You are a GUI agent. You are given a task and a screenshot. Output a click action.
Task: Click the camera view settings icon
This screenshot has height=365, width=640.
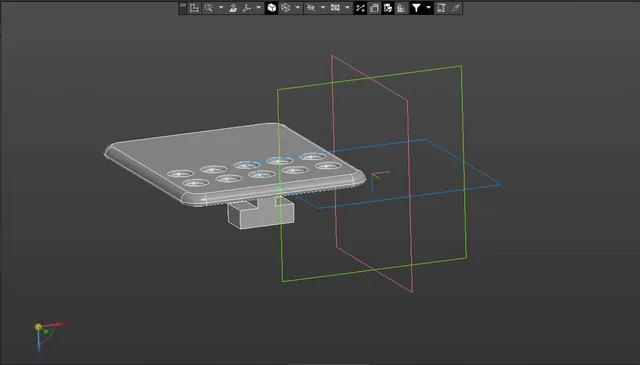pos(335,8)
